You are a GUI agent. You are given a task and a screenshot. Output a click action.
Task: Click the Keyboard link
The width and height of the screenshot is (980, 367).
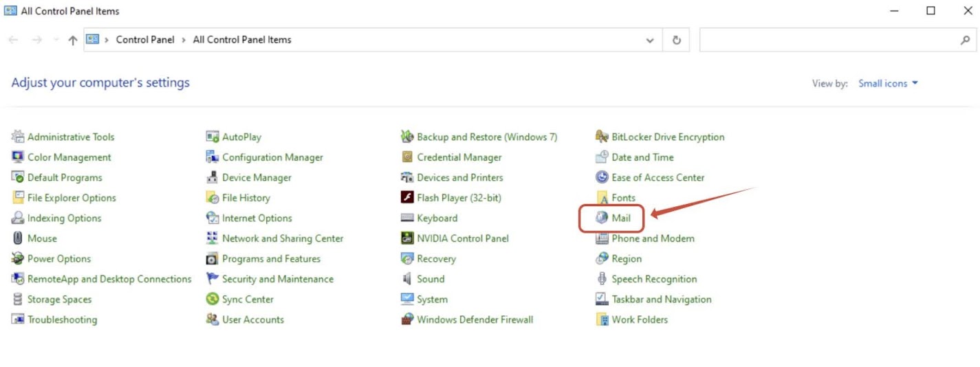click(x=437, y=218)
